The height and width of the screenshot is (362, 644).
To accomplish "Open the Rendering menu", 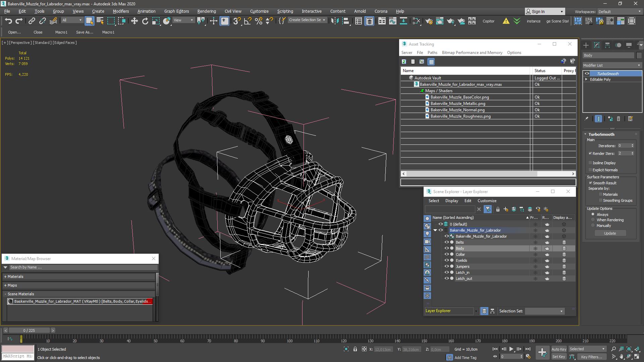I will [x=206, y=11].
